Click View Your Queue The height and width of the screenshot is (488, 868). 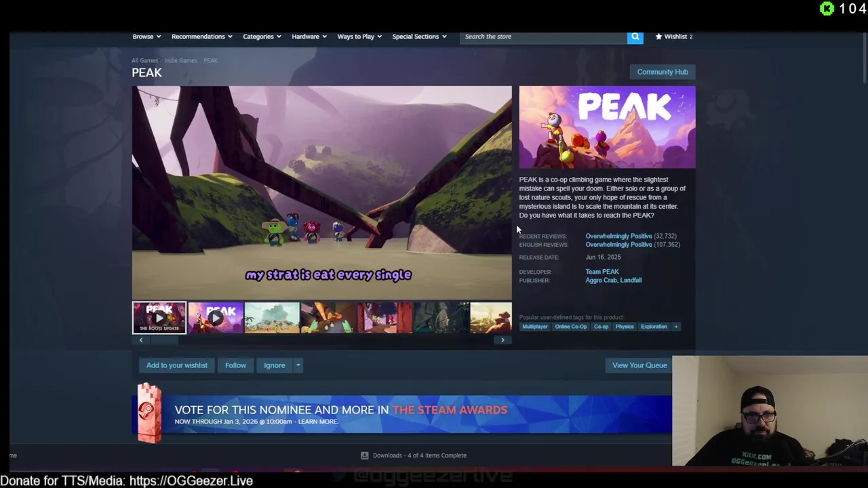point(639,365)
